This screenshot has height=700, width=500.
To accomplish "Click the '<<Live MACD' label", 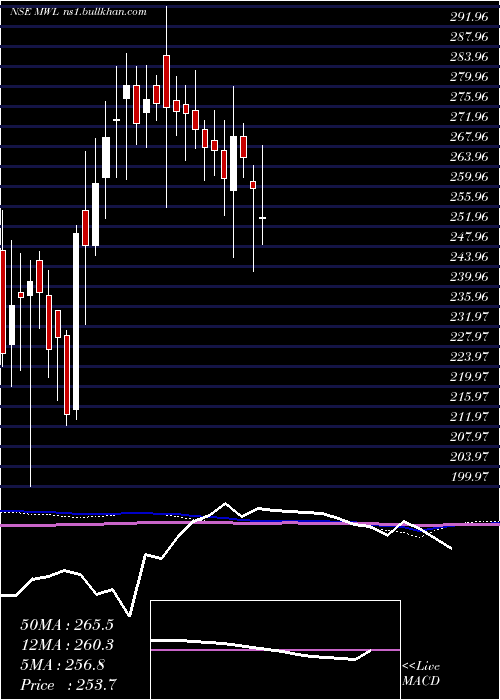I will tap(421, 674).
